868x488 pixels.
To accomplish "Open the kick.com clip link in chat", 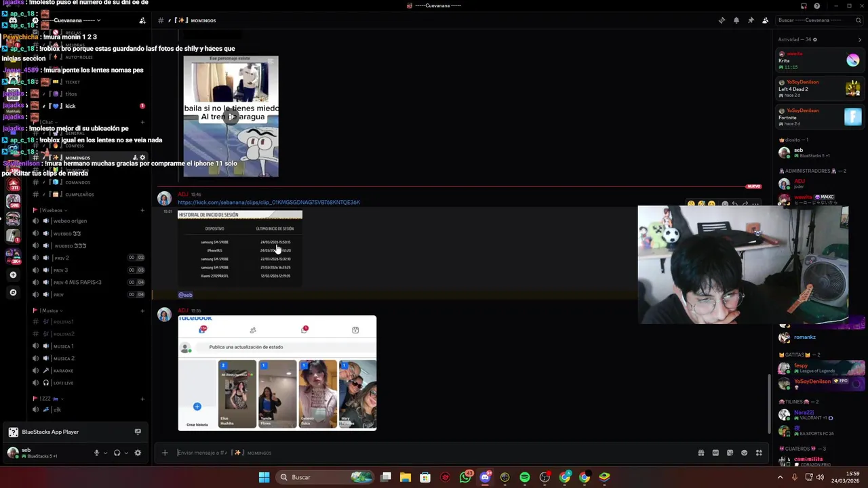I will tap(269, 202).
